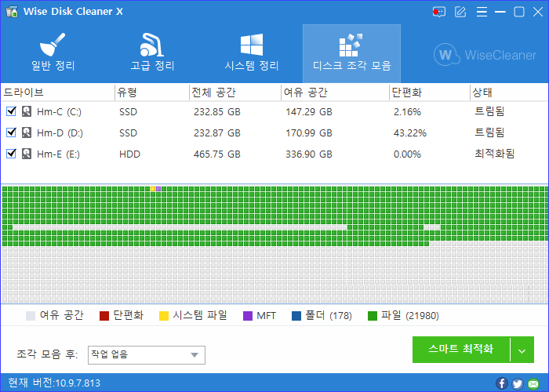Open the feedback chat icon in title bar

(x=438, y=12)
